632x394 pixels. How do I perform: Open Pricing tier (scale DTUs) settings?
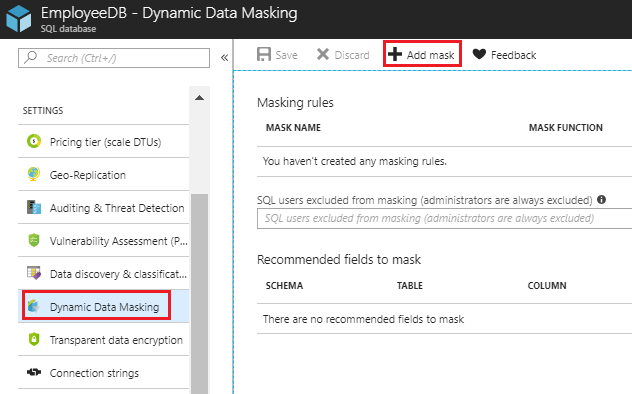(x=104, y=141)
